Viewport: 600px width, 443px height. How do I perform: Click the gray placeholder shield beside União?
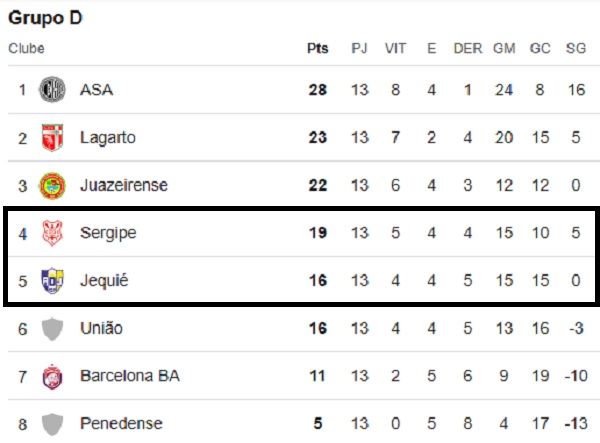tap(52, 329)
